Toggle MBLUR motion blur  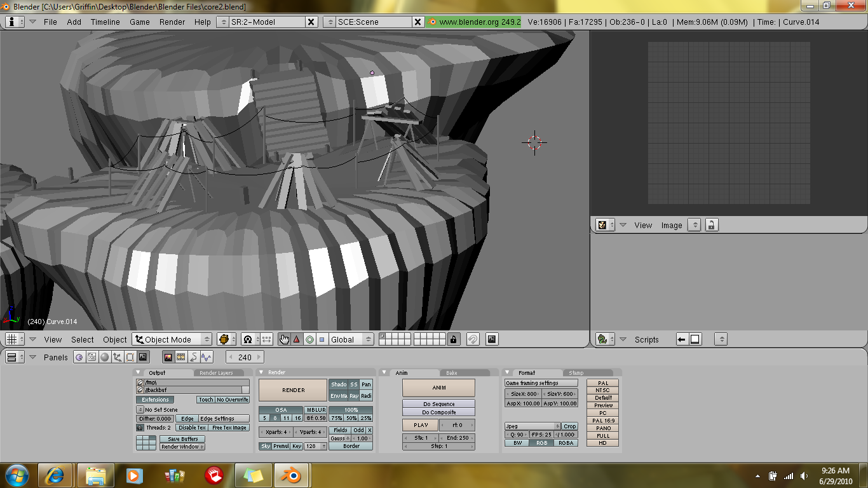[x=316, y=410]
